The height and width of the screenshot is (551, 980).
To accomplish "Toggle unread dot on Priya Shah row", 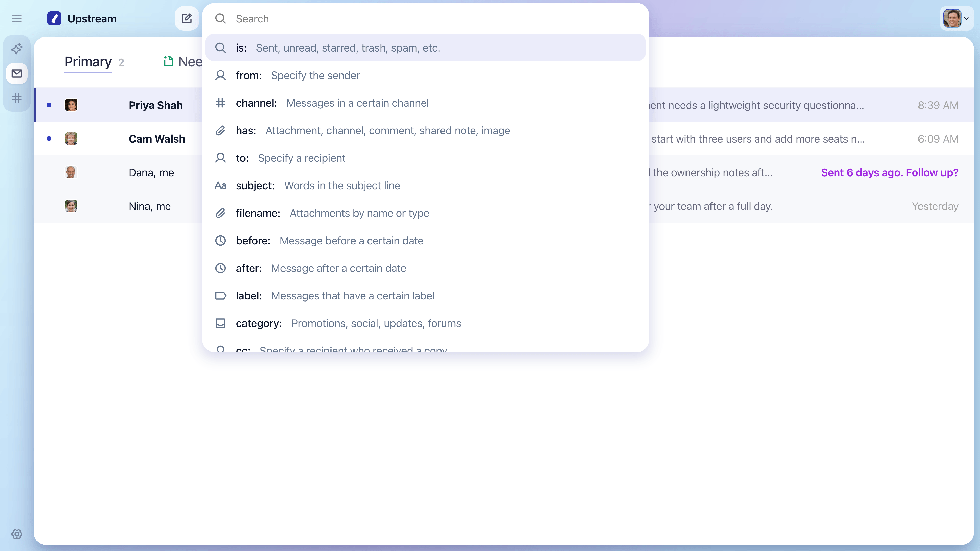I will click(x=49, y=105).
